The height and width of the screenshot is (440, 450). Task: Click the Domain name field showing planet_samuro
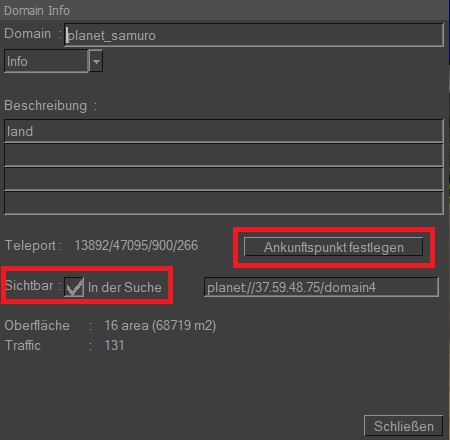click(x=254, y=35)
